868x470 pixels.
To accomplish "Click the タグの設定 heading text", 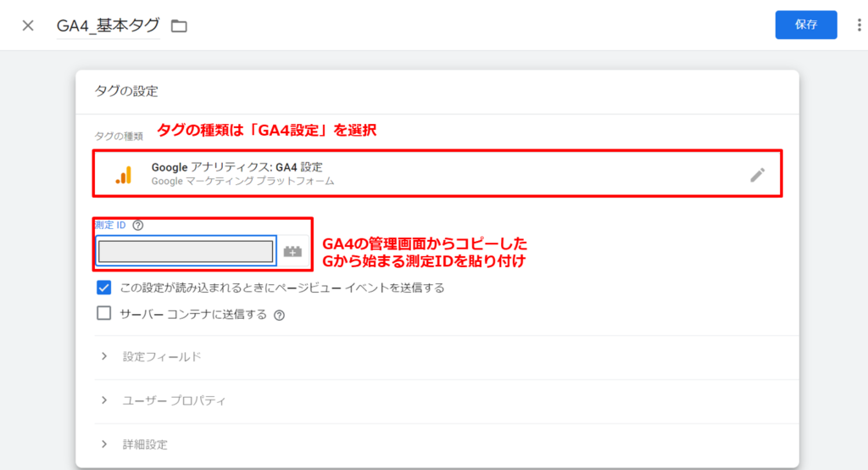I will [126, 91].
